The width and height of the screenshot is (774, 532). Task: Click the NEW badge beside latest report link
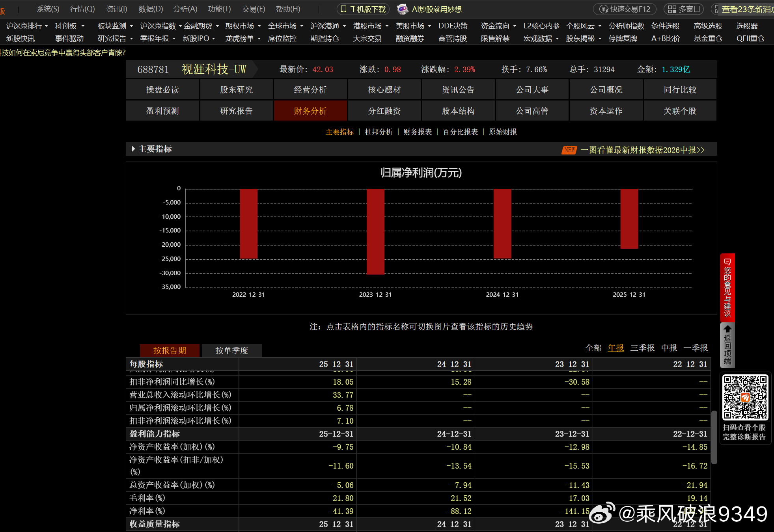tap(569, 150)
